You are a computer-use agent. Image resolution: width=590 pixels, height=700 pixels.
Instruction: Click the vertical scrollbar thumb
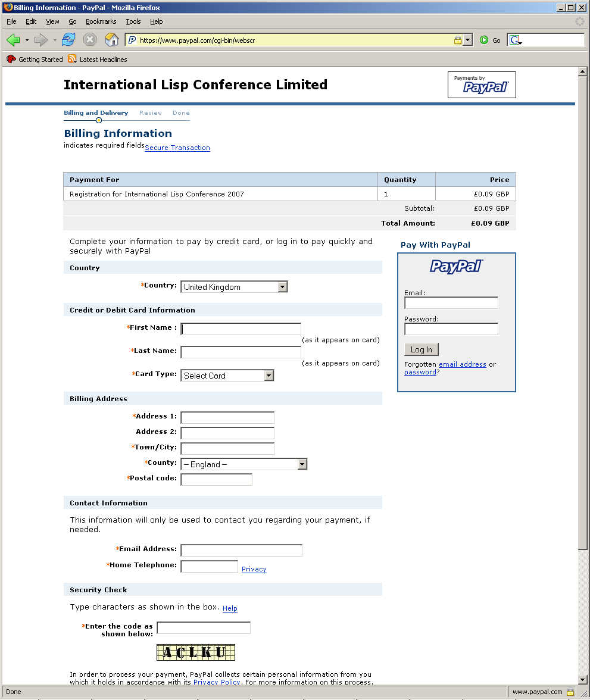[x=582, y=313]
